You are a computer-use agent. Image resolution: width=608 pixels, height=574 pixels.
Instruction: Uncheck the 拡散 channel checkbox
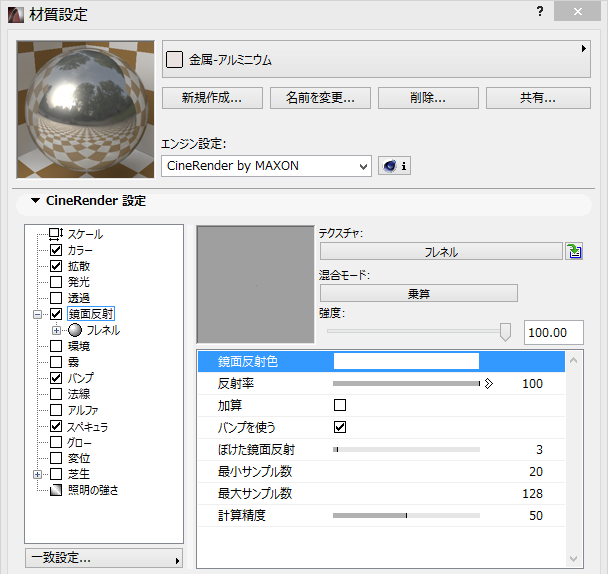[x=56, y=266]
